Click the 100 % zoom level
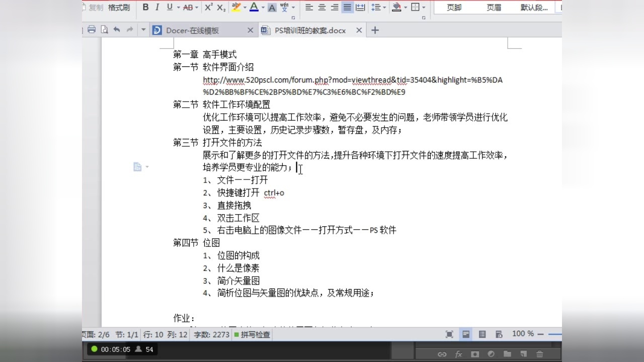 [523, 334]
